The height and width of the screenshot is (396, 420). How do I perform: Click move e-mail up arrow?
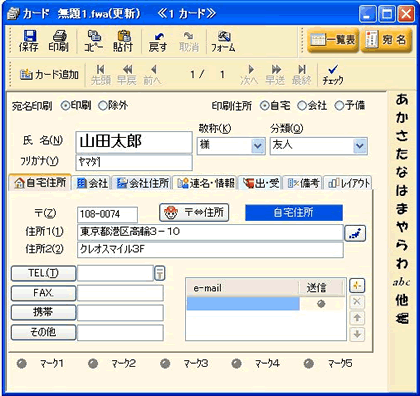pos(357,318)
